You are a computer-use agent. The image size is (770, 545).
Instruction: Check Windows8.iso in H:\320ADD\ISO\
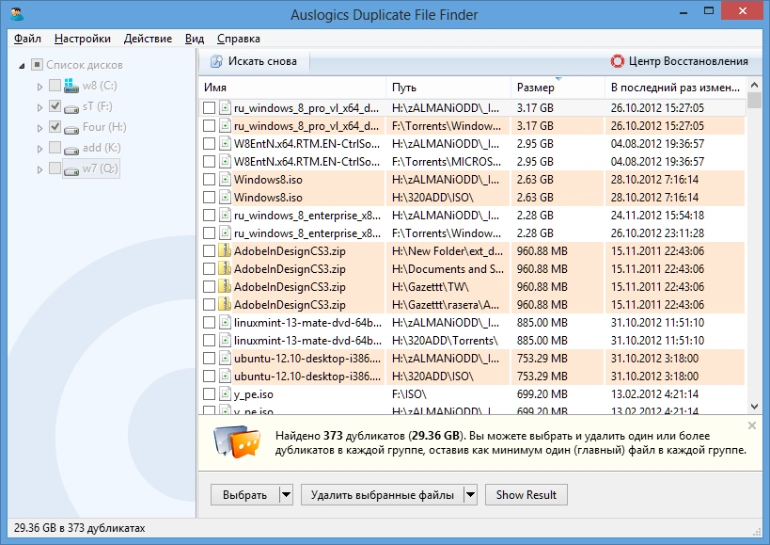pos(209,197)
